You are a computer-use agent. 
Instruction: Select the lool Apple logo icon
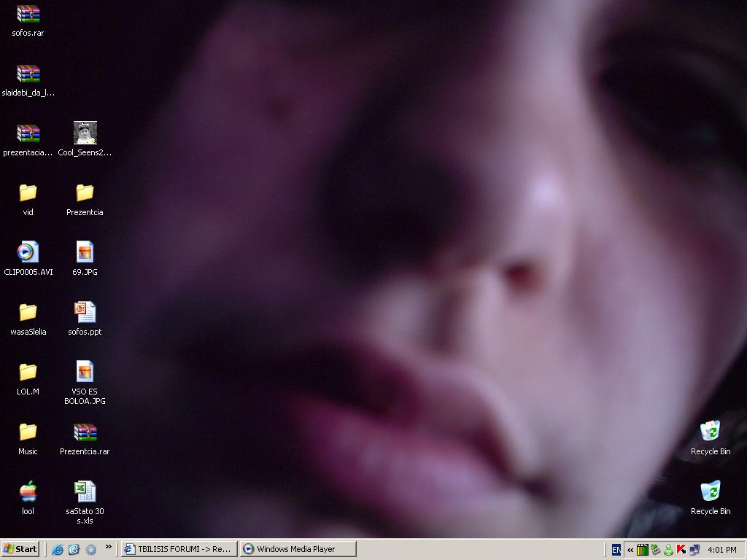click(28, 491)
